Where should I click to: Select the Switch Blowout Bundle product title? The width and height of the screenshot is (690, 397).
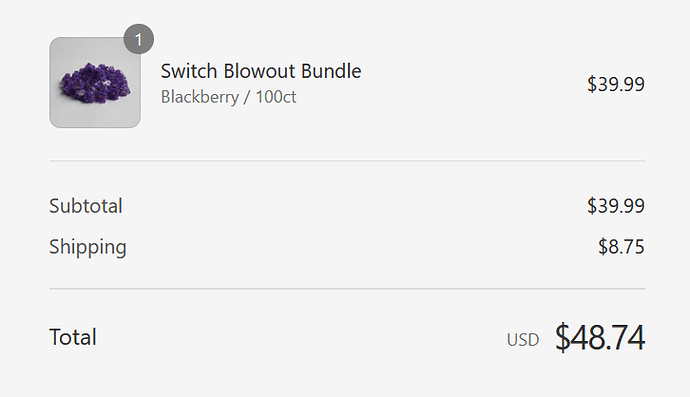click(261, 71)
